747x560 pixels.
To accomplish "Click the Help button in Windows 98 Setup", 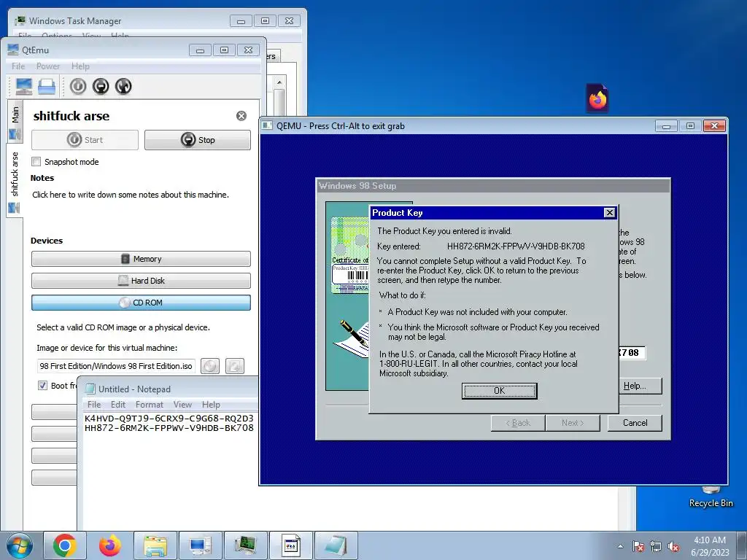I will pyautogui.click(x=640, y=386).
